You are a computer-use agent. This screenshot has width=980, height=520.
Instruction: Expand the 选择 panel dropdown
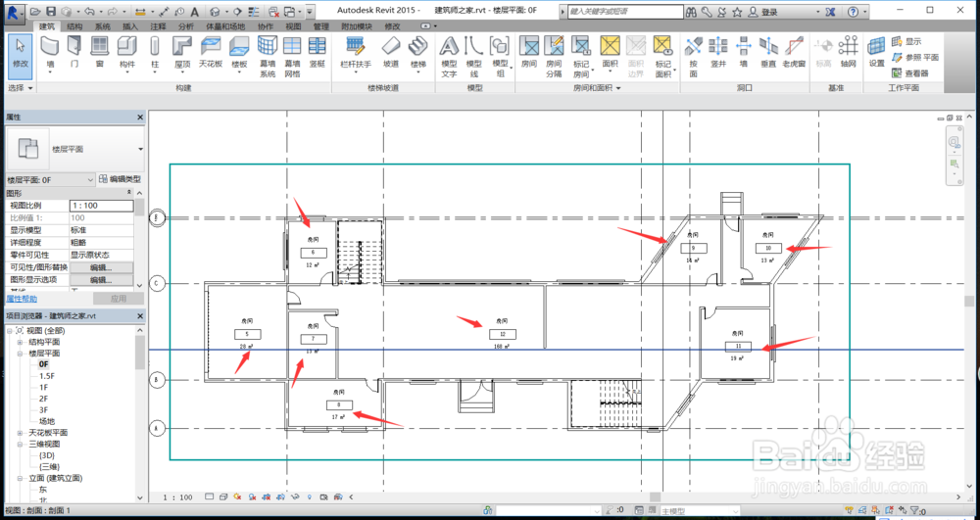tap(20, 89)
